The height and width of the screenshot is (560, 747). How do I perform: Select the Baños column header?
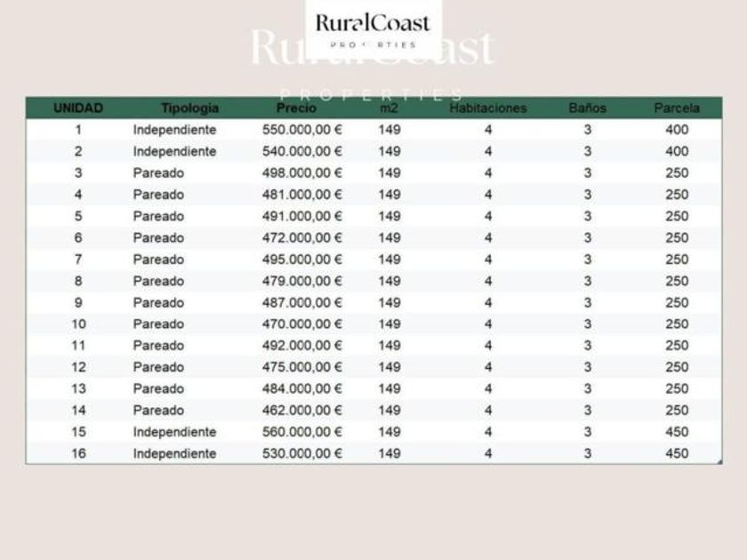[588, 108]
